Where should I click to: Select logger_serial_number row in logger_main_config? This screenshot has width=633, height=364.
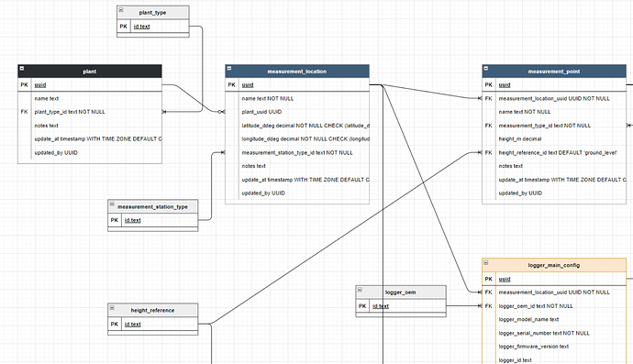coord(554,333)
